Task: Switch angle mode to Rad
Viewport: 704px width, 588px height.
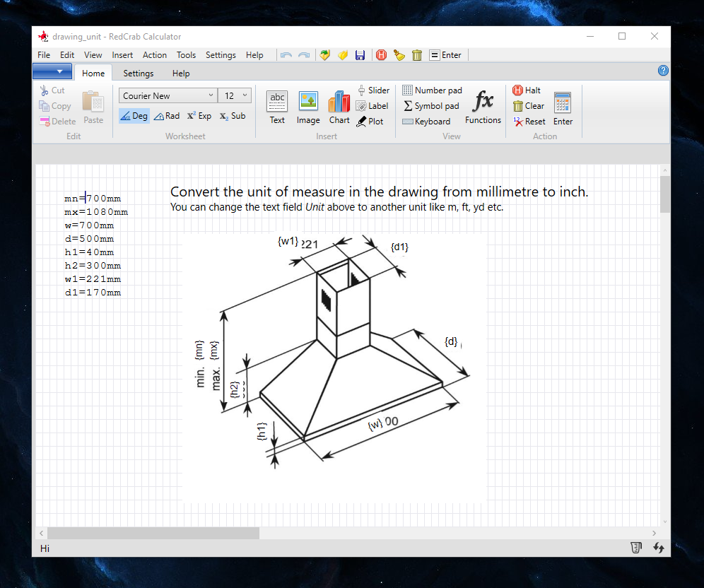Action: (x=167, y=116)
